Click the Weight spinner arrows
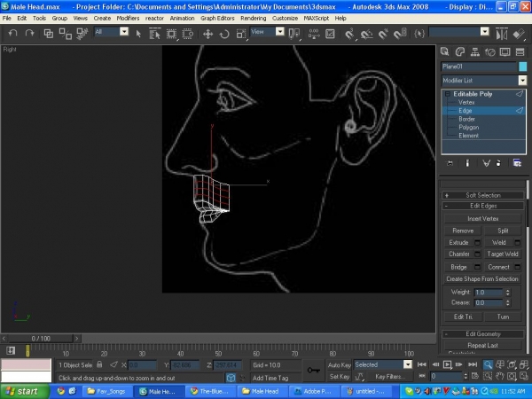The image size is (532, 399). tap(507, 292)
